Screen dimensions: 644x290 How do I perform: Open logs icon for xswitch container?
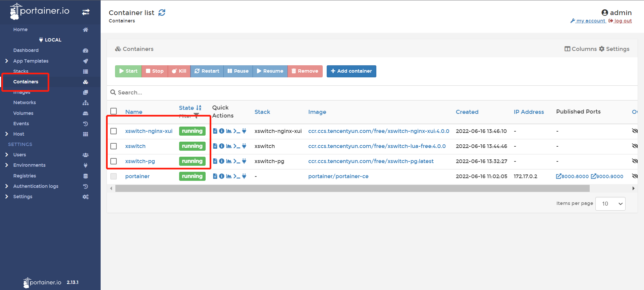[x=215, y=146]
